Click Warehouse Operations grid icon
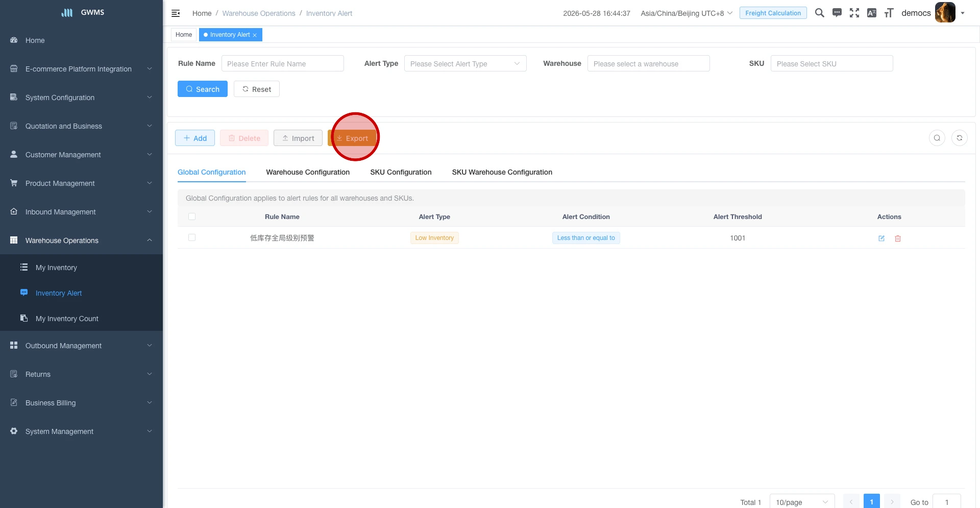The image size is (980, 508). (14, 240)
